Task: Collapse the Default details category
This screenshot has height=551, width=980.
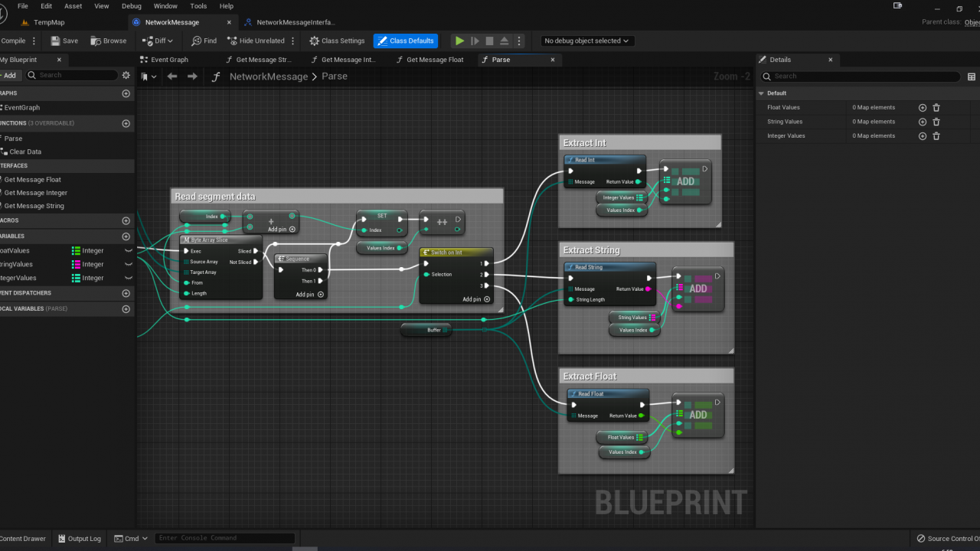Action: tap(761, 93)
